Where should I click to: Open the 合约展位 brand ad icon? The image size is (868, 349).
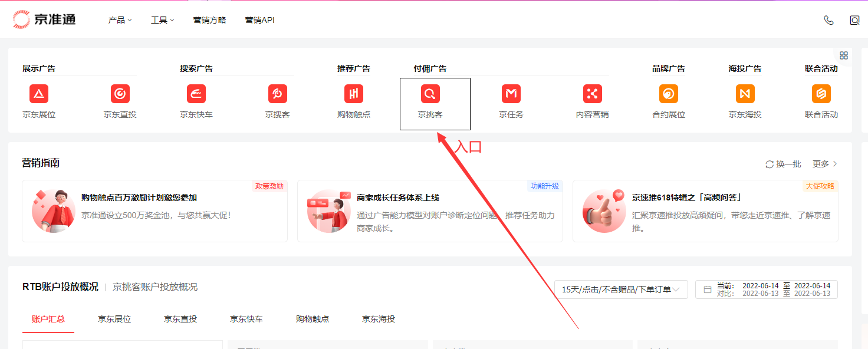tap(669, 94)
